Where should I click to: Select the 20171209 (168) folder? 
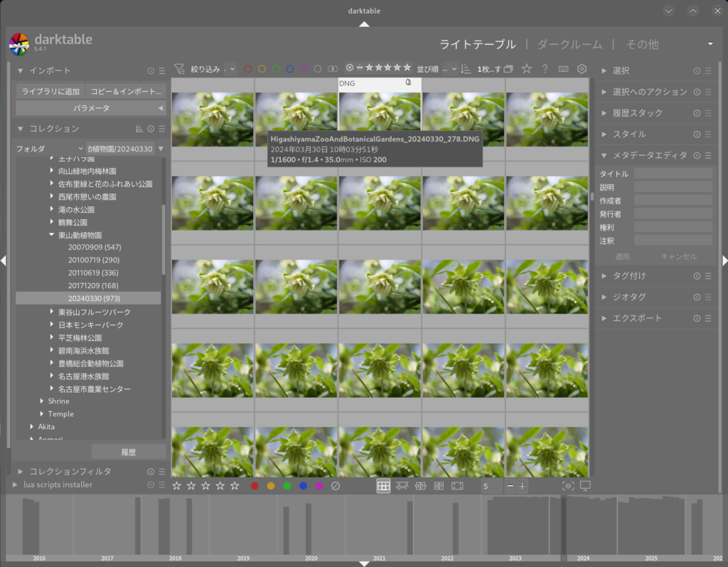pyautogui.click(x=92, y=285)
